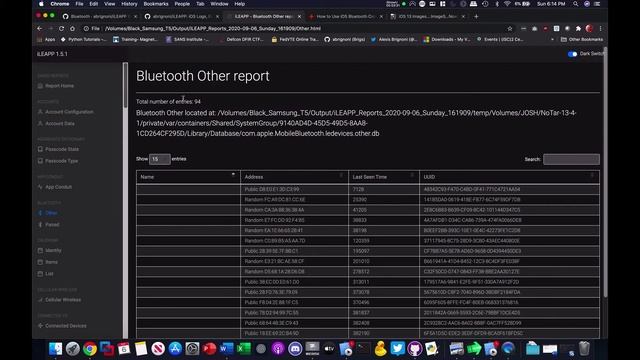Open the Passcode State report
Image resolution: width=640 pixels, height=360 pixels.
[58, 149]
